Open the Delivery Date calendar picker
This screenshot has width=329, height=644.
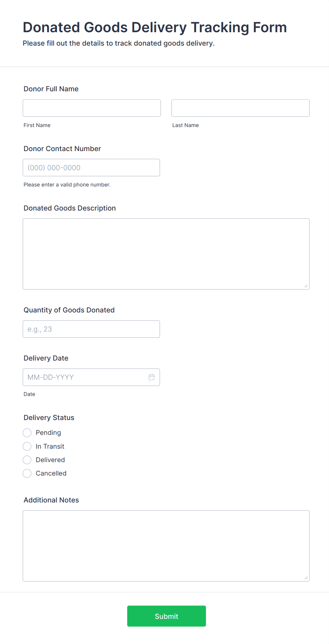151,377
